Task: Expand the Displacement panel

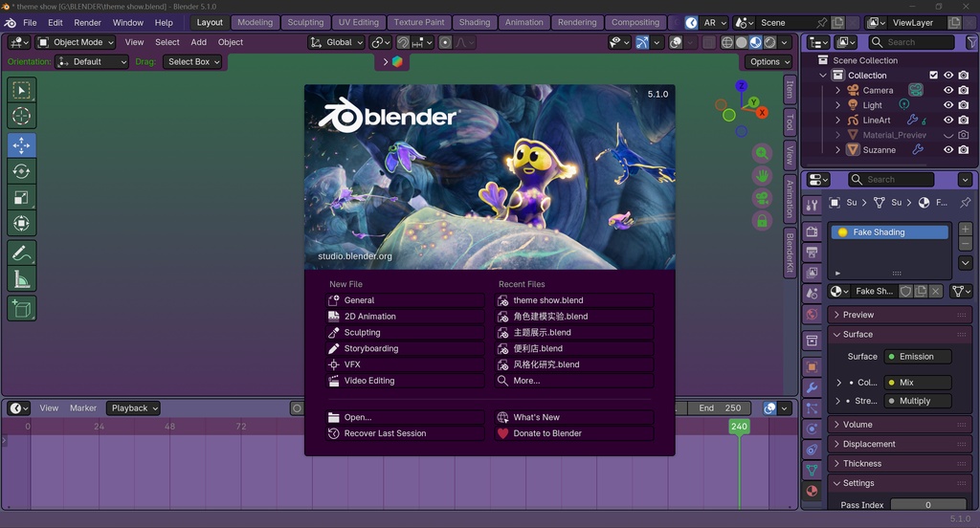Action: [900, 444]
